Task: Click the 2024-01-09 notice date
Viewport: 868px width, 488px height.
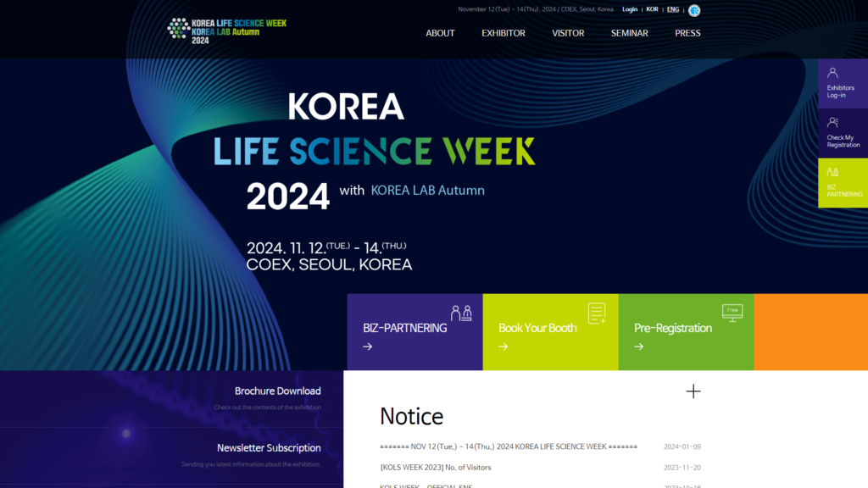Action: point(682,446)
